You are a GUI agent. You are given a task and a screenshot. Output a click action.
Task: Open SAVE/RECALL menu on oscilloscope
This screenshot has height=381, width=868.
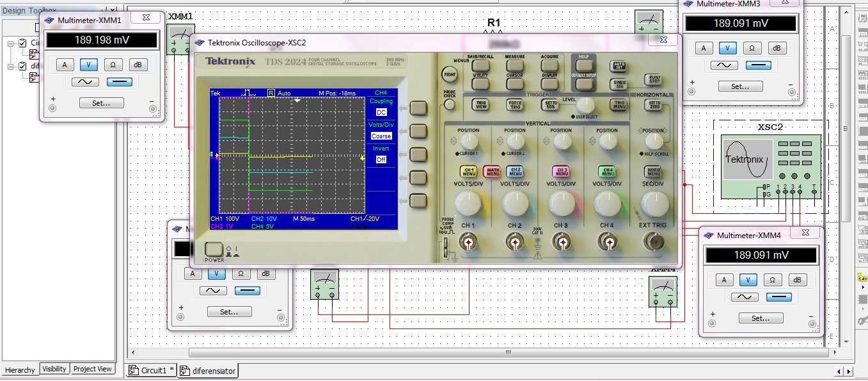(x=481, y=65)
